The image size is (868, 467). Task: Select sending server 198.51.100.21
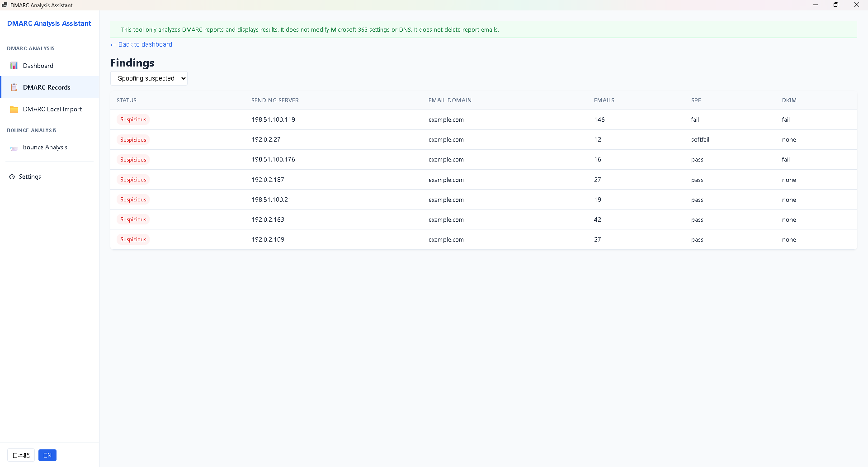[x=271, y=200]
